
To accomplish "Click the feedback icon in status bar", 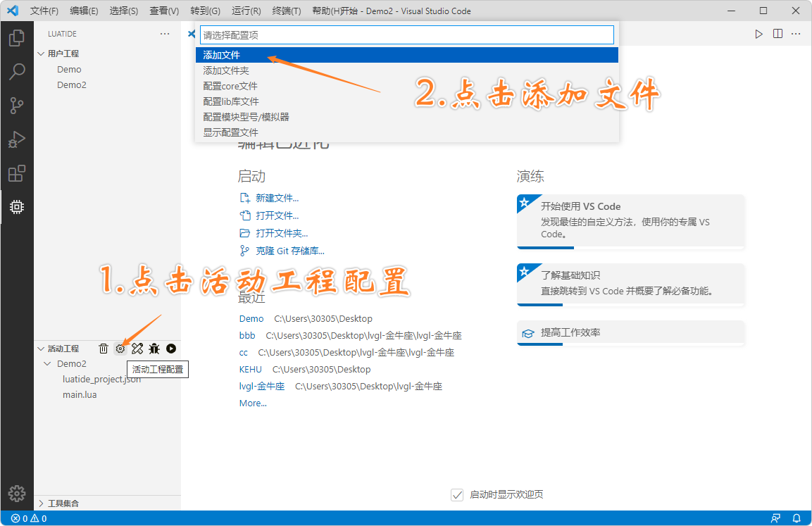I will 775,518.
